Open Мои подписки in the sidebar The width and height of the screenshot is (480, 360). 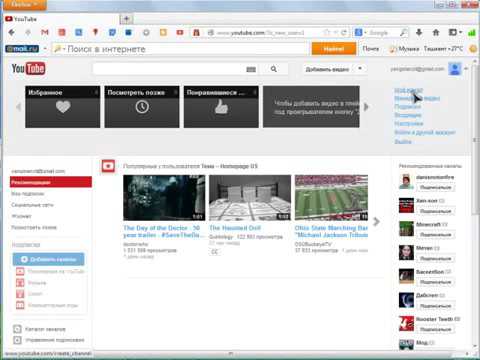point(28,194)
